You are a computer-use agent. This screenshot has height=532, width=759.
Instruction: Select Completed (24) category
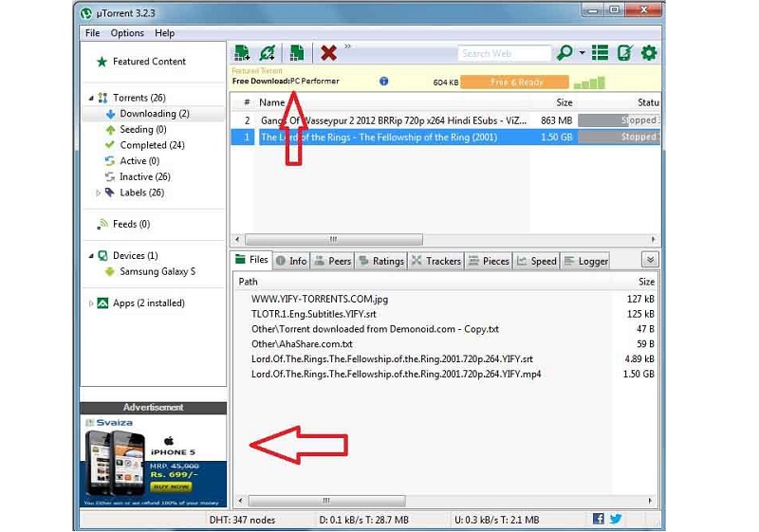click(x=152, y=145)
